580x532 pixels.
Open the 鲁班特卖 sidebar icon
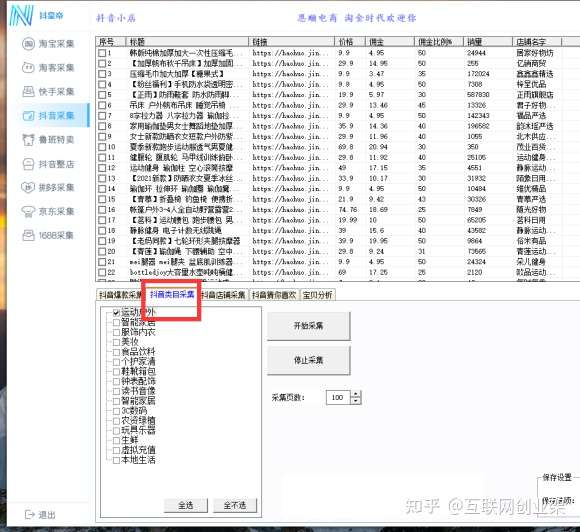28,139
